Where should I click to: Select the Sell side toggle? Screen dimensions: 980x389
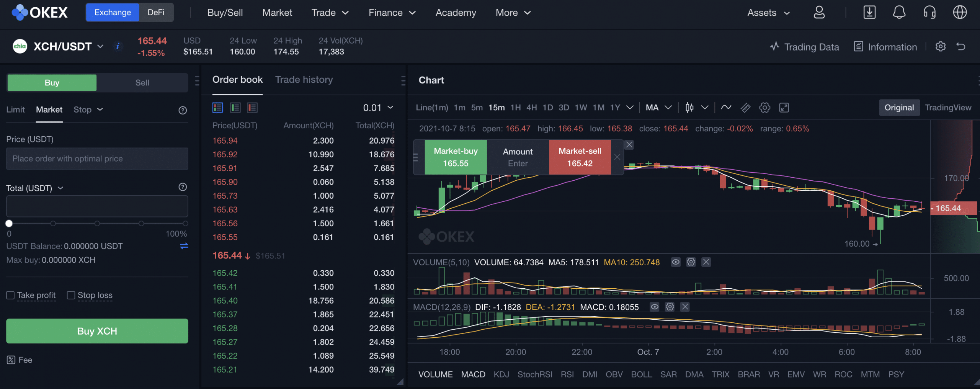pyautogui.click(x=142, y=83)
